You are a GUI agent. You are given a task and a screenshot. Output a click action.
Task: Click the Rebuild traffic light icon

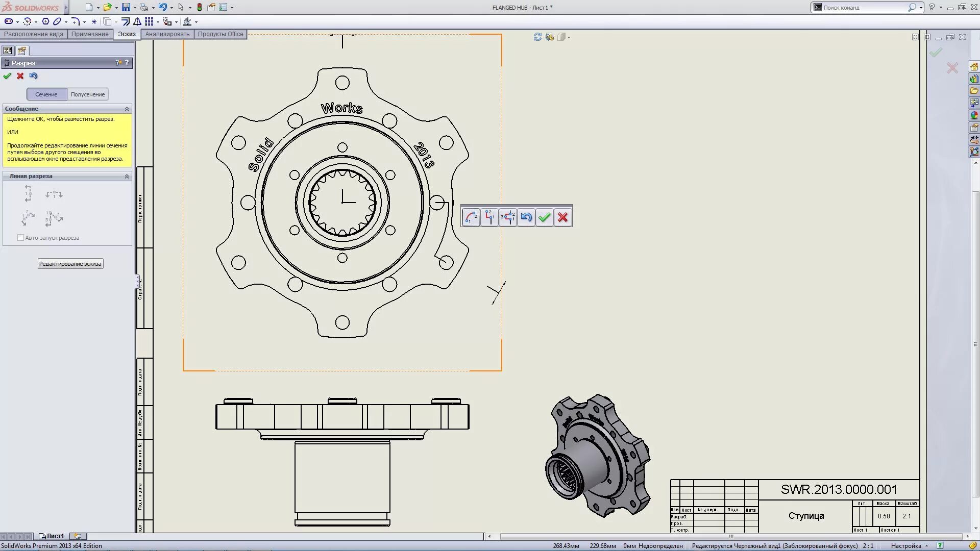pyautogui.click(x=200, y=7)
